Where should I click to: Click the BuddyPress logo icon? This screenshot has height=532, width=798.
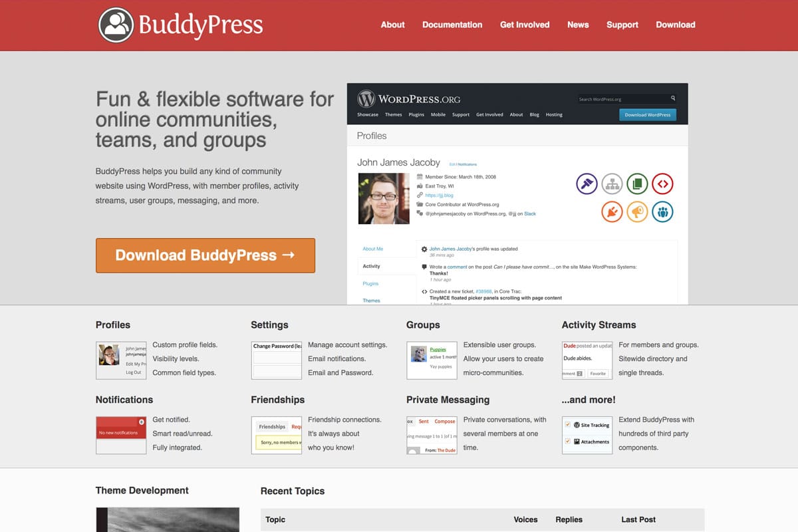click(x=116, y=25)
